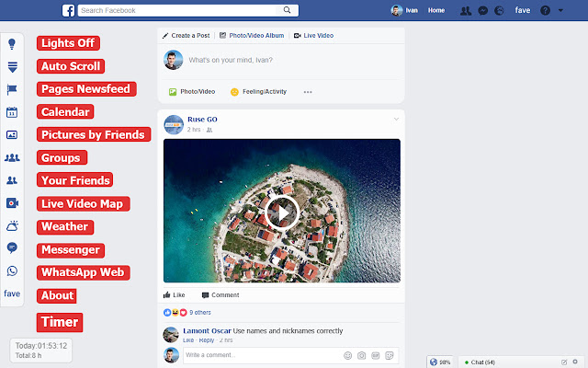588x368 pixels.
Task: Select the Live Video tab
Action: pyautogui.click(x=314, y=36)
